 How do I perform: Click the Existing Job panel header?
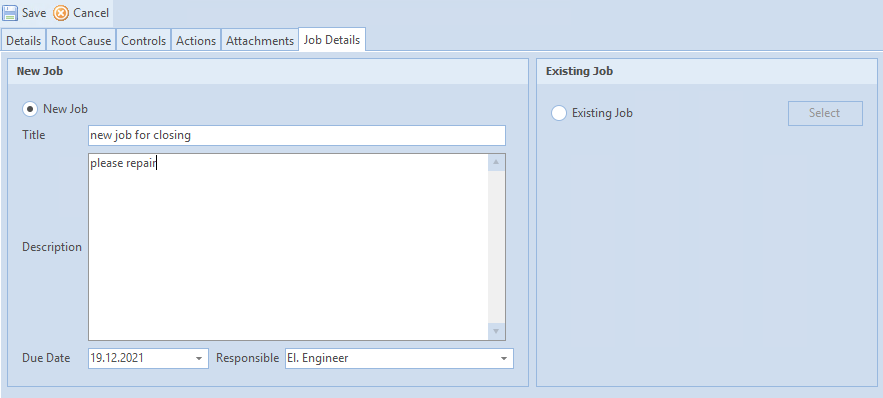tap(707, 71)
